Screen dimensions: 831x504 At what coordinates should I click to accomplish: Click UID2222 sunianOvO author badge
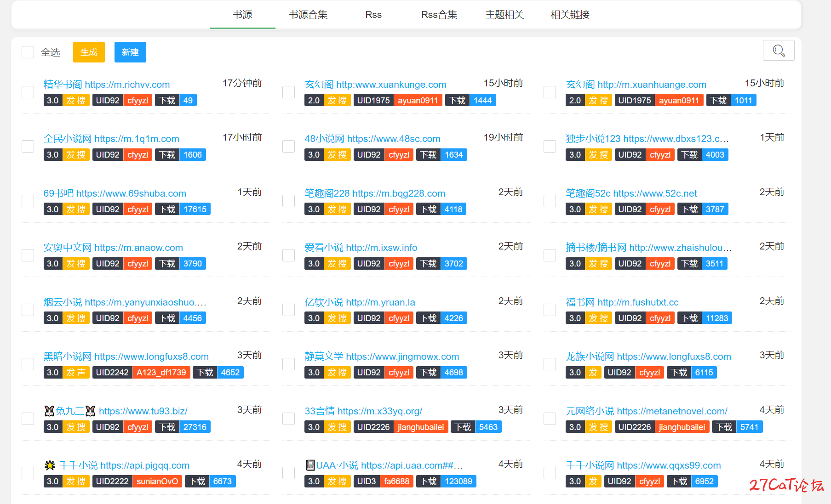coord(137,481)
